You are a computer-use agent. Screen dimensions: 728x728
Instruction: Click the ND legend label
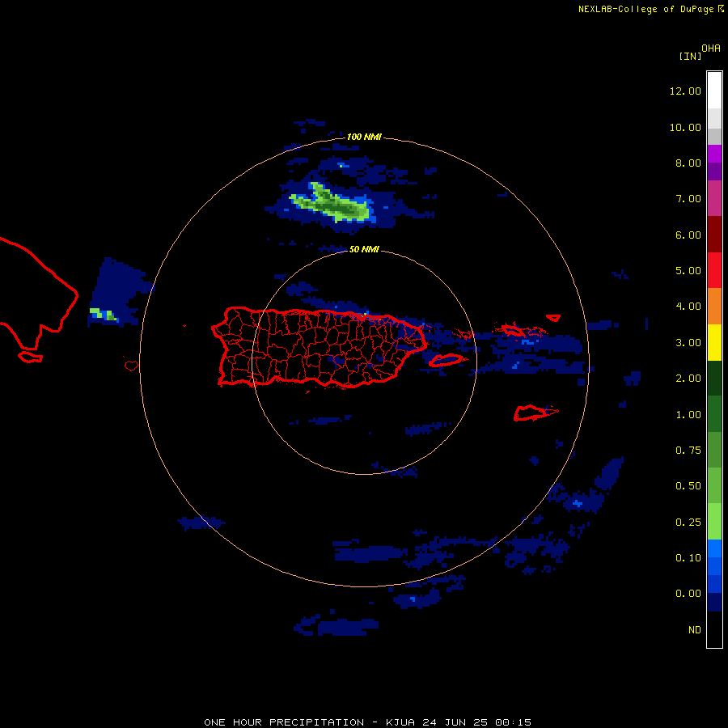click(695, 630)
